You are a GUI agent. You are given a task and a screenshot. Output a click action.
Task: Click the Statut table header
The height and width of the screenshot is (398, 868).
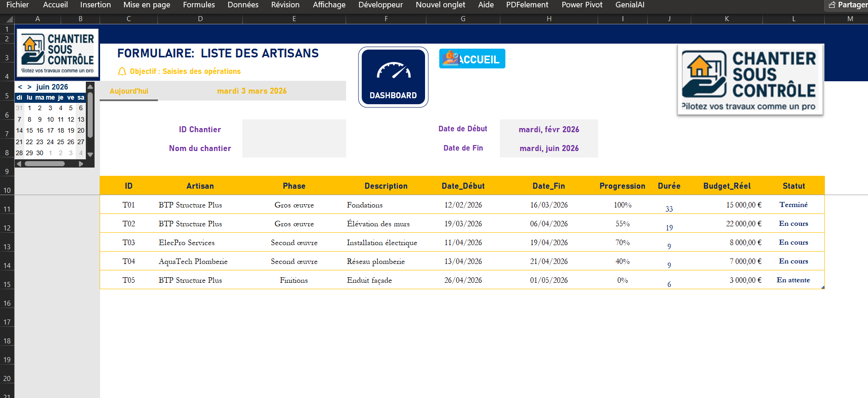[x=794, y=186]
